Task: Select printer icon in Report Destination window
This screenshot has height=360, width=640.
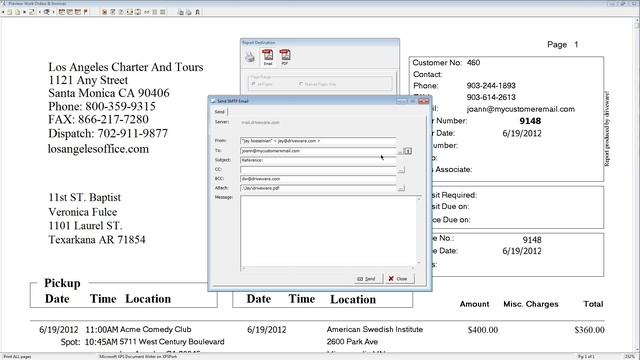Action: tap(250, 57)
